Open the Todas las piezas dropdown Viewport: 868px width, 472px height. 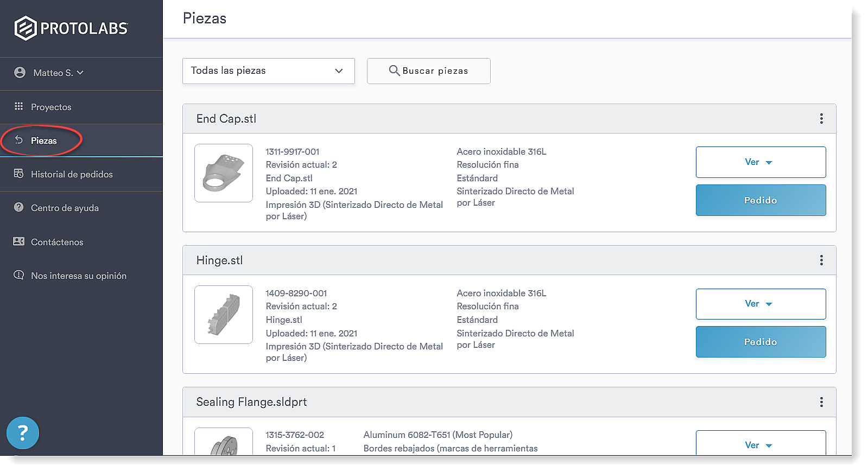click(269, 71)
